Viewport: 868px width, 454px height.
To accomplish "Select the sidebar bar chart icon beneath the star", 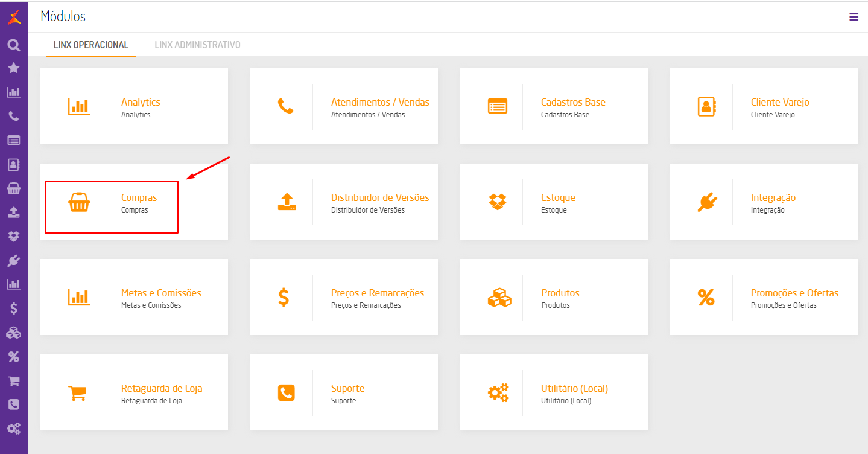I will pyautogui.click(x=14, y=92).
